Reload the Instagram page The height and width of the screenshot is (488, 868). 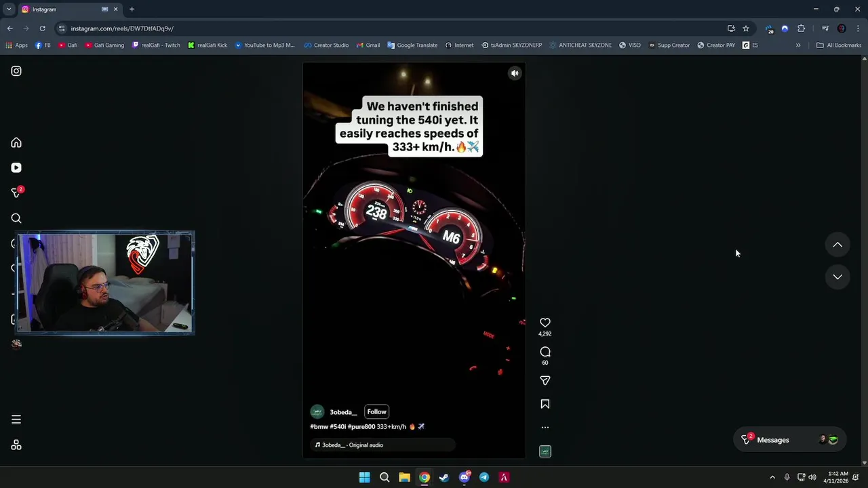[42, 28]
